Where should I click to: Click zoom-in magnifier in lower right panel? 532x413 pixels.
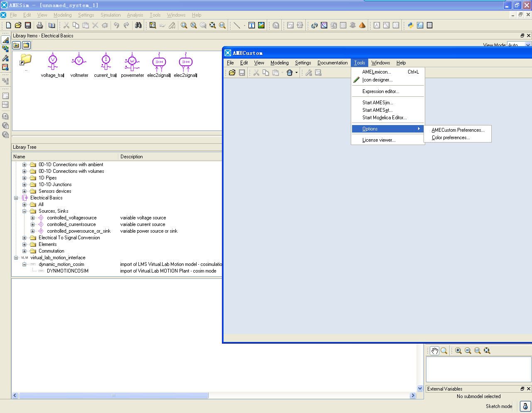pos(458,351)
